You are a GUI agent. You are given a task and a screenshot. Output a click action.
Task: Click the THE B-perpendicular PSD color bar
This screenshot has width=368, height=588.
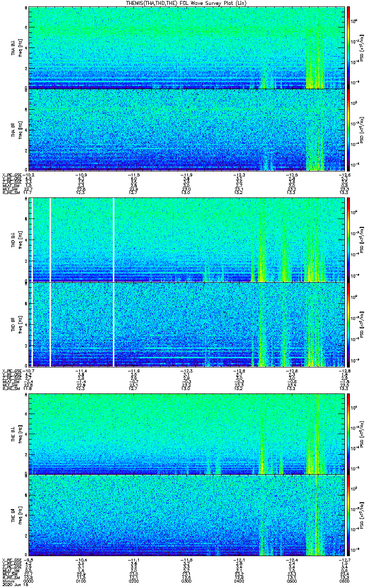(x=349, y=434)
